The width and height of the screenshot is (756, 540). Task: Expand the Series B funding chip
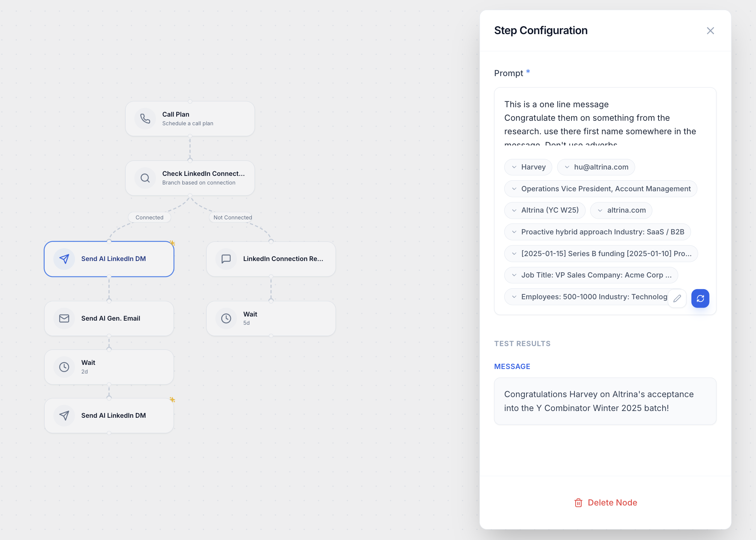pyautogui.click(x=514, y=254)
